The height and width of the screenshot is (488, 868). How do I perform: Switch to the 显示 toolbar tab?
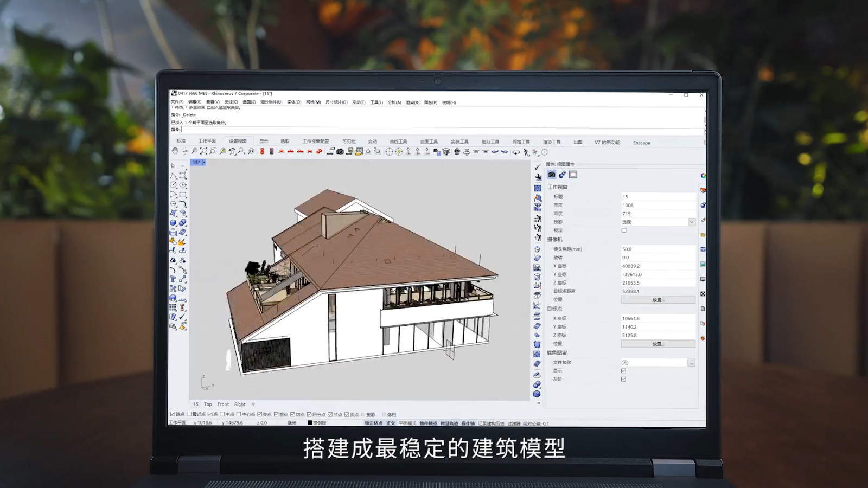[264, 141]
